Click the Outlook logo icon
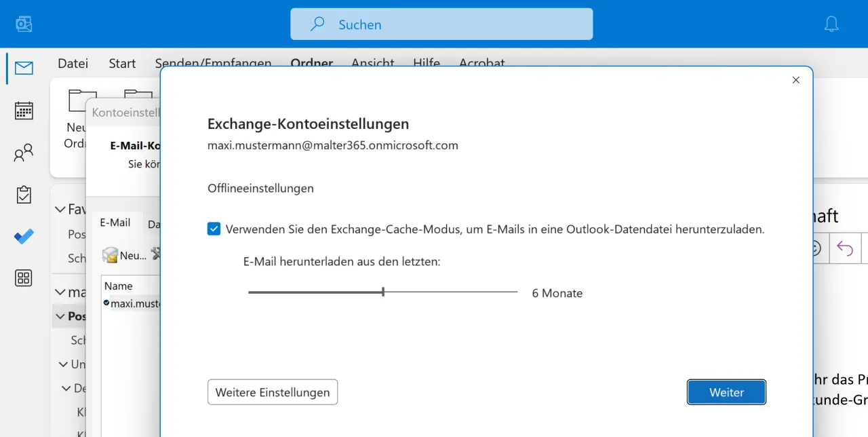 [24, 24]
